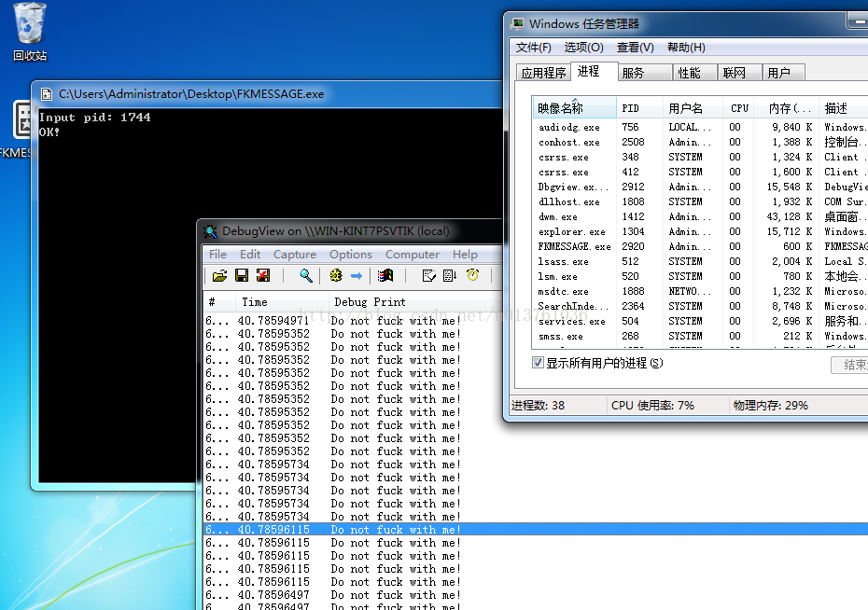Screen dimensions: 868x610
Task: Open the 查看(V) menu in Task Manager
Action: click(635, 48)
